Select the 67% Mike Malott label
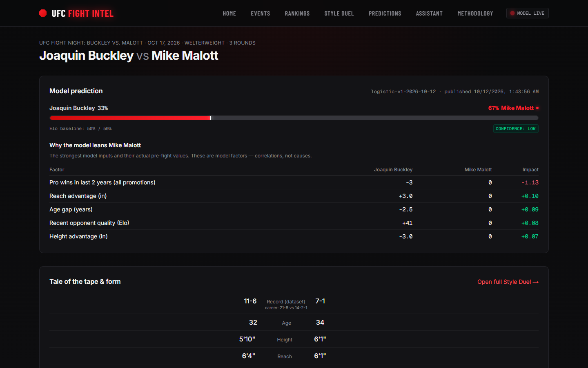 [x=513, y=108]
